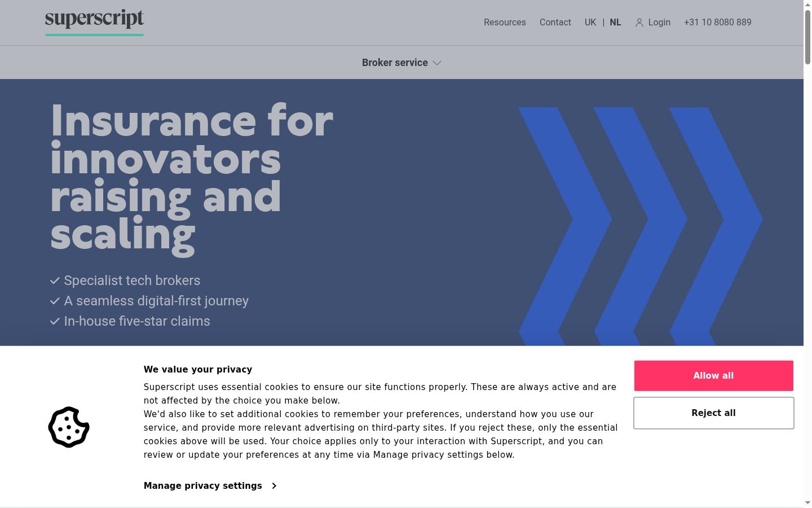Go to the Contact page
The height and width of the screenshot is (508, 812).
pos(555,23)
